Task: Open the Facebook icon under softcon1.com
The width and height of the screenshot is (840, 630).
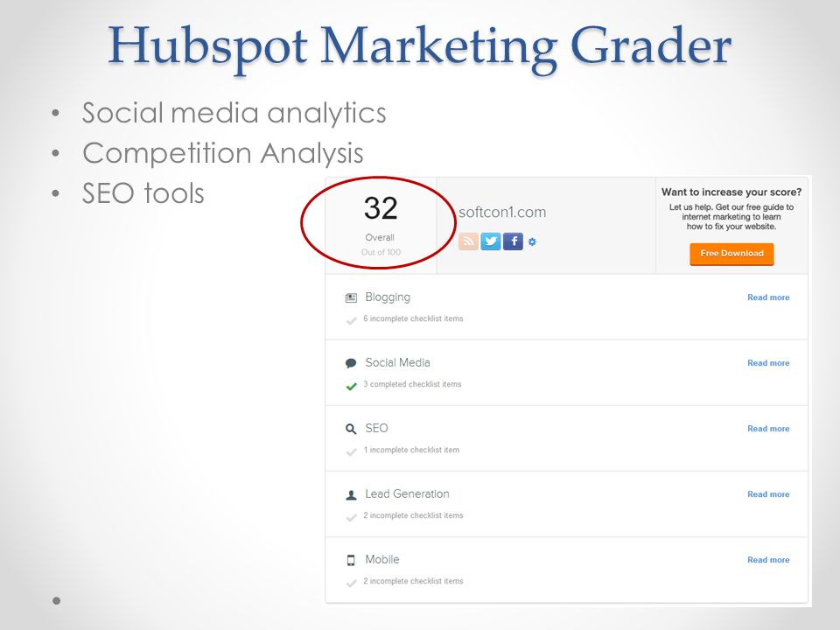Action: (513, 241)
